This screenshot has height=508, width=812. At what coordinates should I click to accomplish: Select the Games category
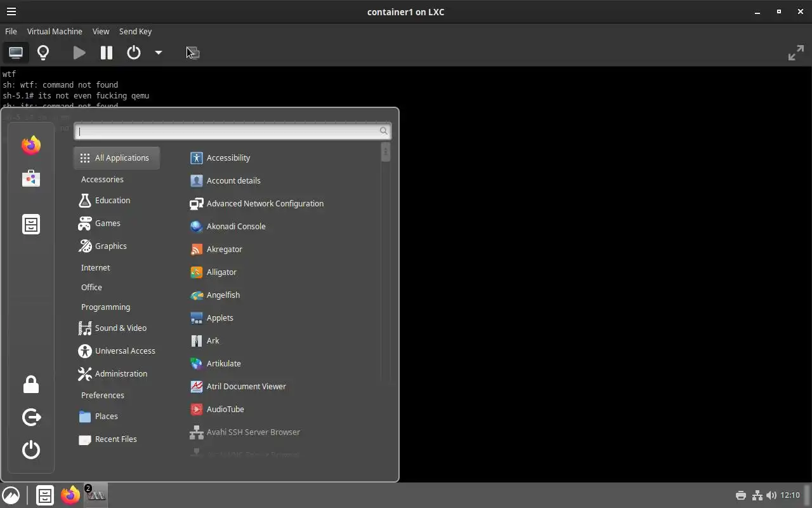[x=100, y=223]
